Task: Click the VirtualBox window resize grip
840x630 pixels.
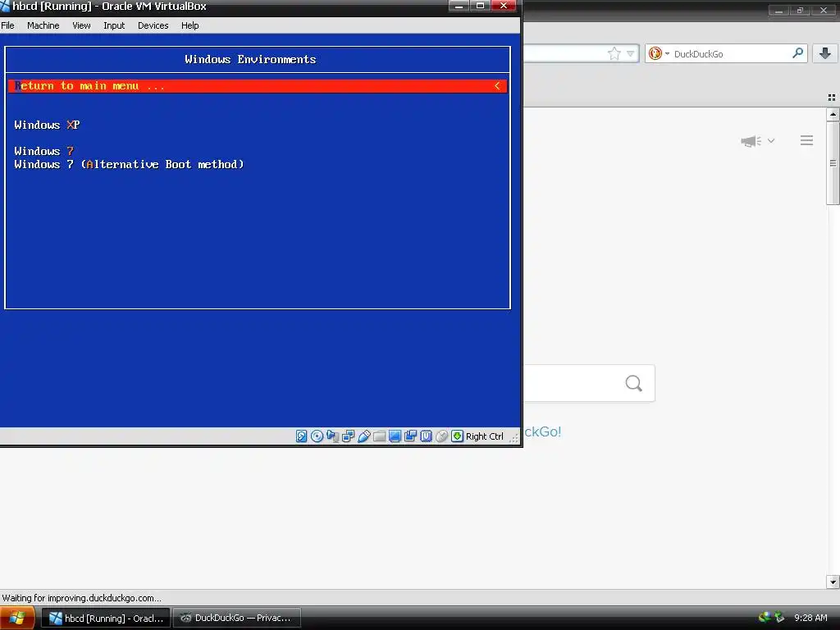Action: pyautogui.click(x=514, y=438)
